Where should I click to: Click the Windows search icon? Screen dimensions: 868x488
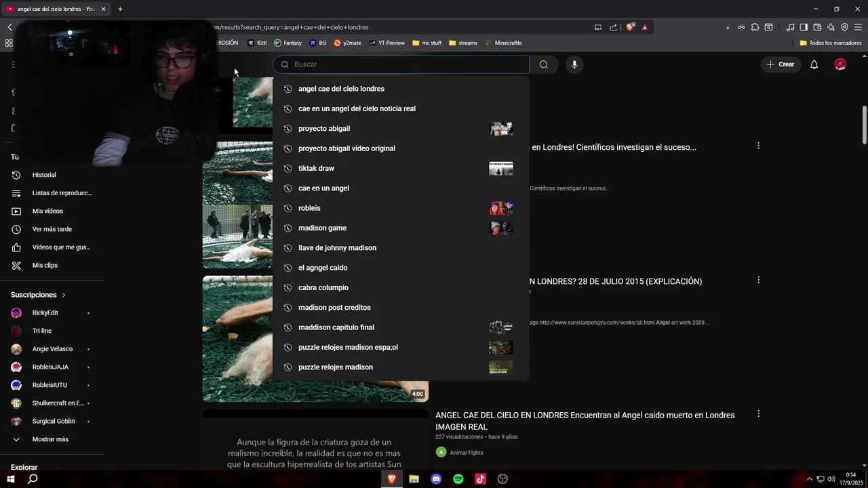33,479
